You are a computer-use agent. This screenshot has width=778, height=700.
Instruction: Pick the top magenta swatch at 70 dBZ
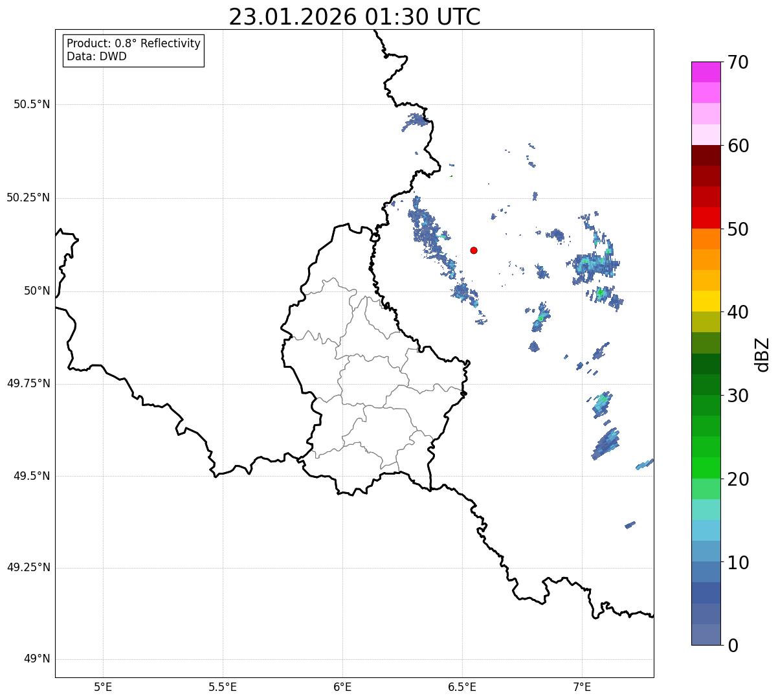tap(706, 72)
